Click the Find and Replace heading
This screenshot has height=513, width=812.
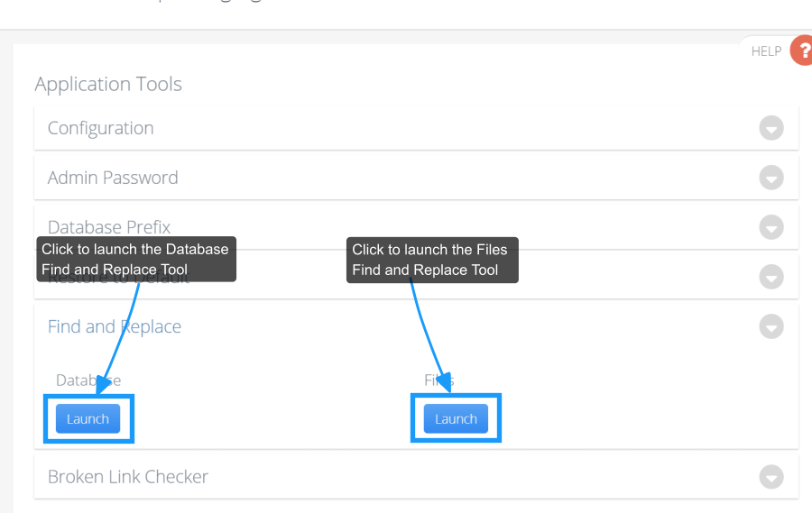pyautogui.click(x=115, y=326)
